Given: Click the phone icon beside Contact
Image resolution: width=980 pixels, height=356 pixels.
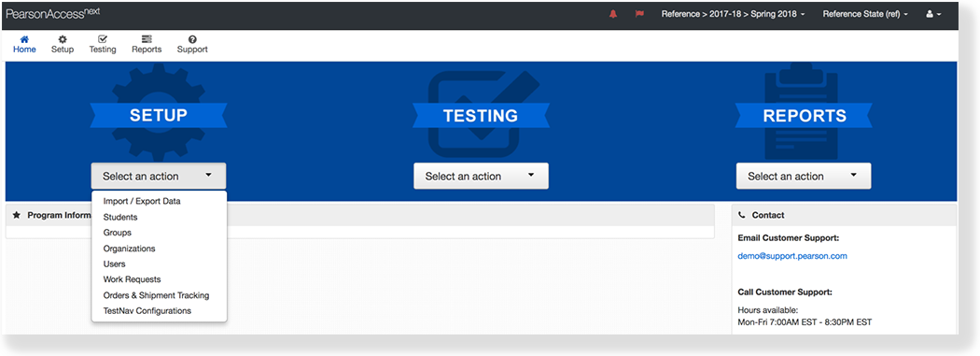Looking at the screenshot, I should (742, 215).
